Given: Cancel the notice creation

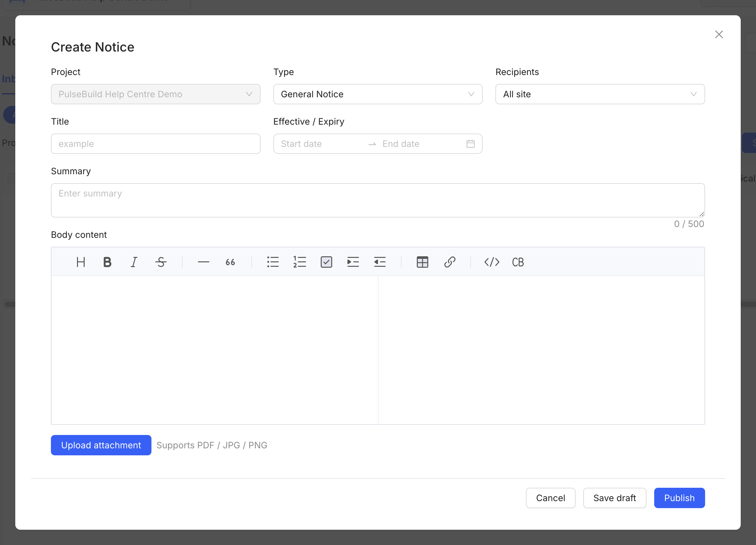Looking at the screenshot, I should coord(550,498).
